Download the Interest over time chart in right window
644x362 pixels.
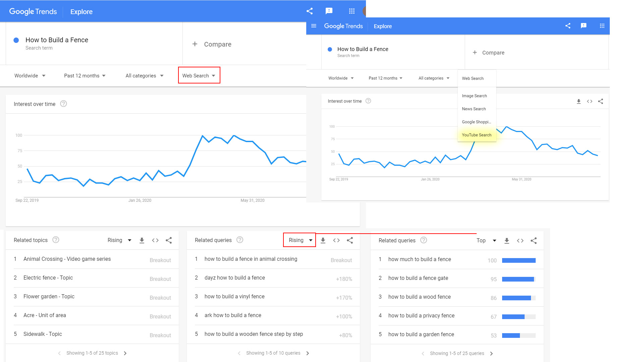(x=579, y=101)
